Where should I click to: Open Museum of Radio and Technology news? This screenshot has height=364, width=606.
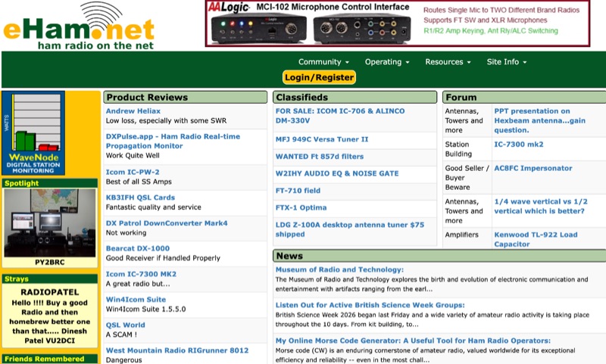pos(339,269)
